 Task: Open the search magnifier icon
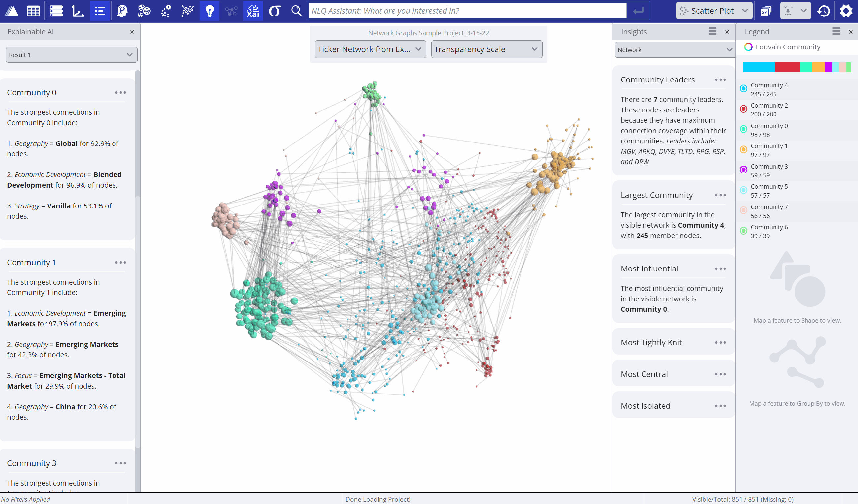click(296, 11)
